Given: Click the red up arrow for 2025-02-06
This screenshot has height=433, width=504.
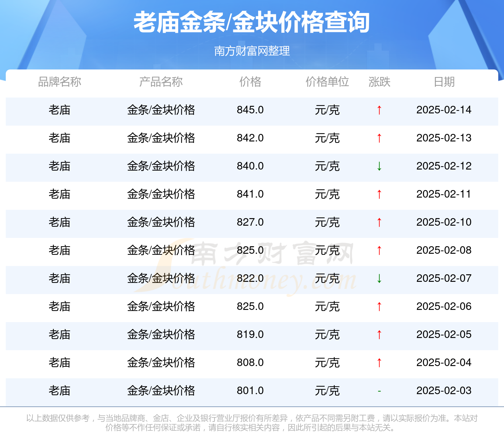Looking at the screenshot, I should pos(379,306).
